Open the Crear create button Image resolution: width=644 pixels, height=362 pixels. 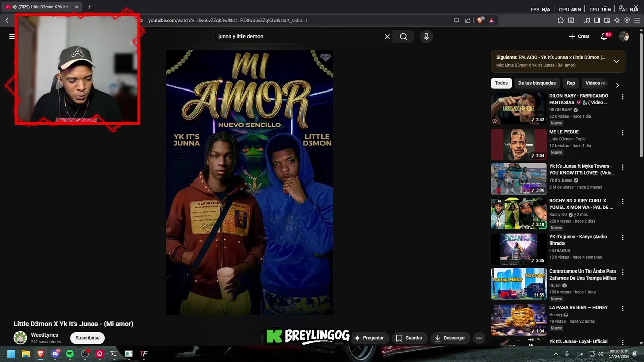[579, 36]
